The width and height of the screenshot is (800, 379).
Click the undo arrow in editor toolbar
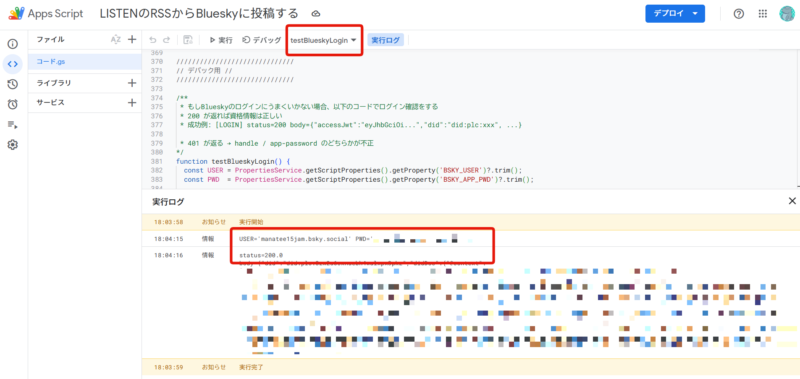(x=153, y=40)
